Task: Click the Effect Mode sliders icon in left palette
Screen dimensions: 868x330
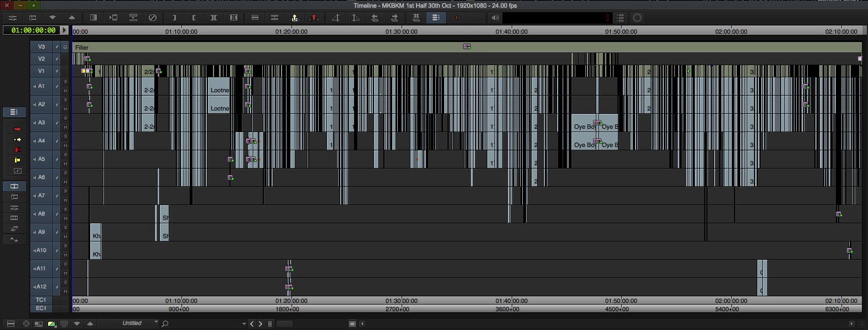Action: 14,207
